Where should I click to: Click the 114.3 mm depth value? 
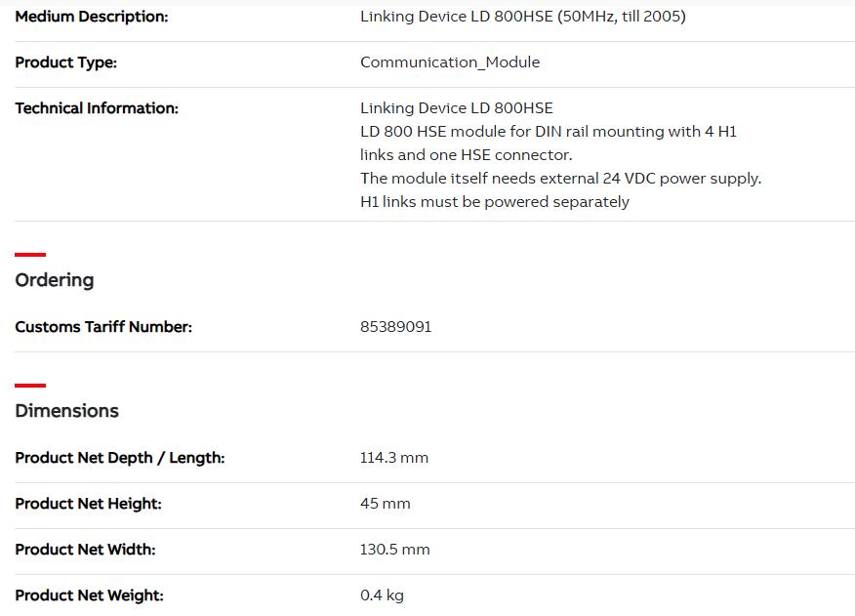click(x=394, y=458)
